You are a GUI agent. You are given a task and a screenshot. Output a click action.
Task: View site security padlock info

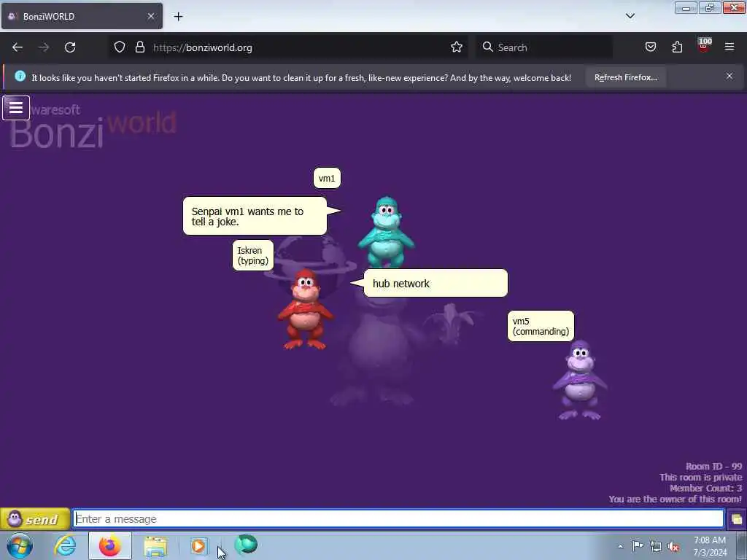coord(139,47)
